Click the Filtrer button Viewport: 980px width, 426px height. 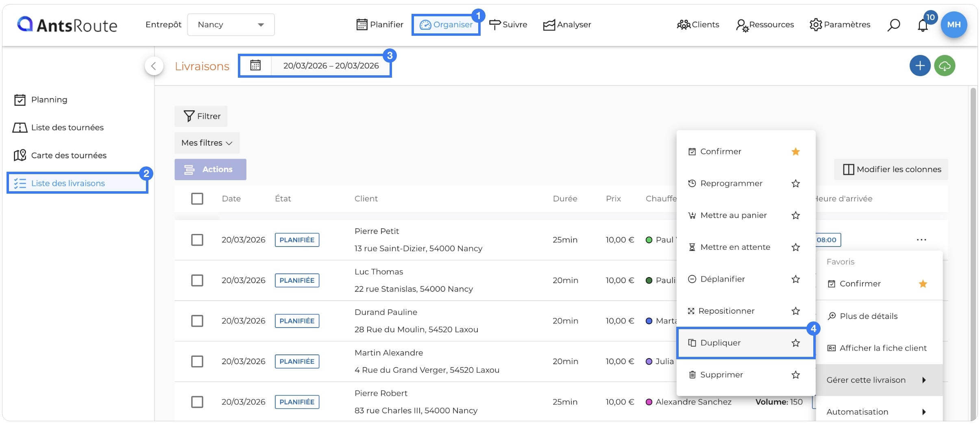(201, 116)
